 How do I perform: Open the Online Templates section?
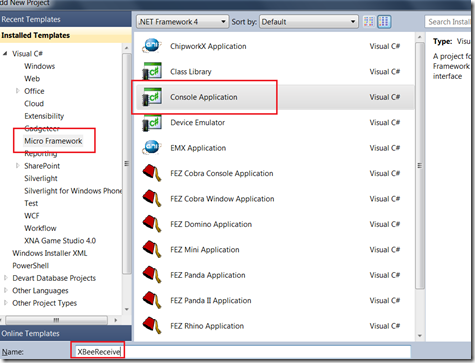click(66, 333)
